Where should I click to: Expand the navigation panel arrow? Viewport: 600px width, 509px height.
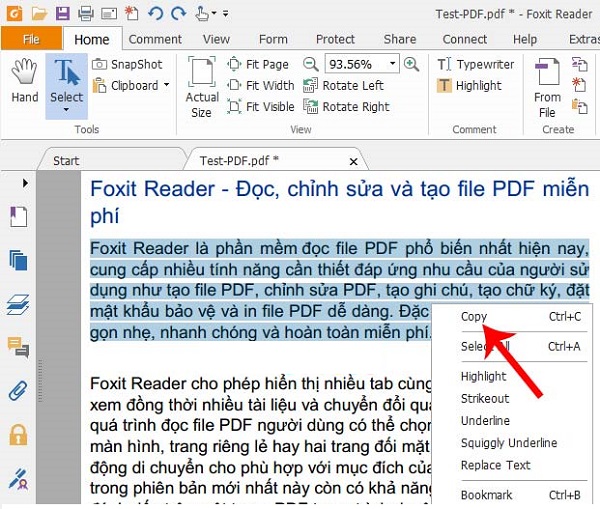coord(25,183)
